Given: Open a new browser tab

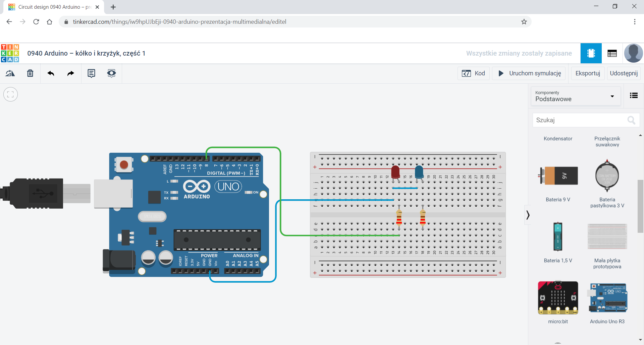Looking at the screenshot, I should (113, 7).
